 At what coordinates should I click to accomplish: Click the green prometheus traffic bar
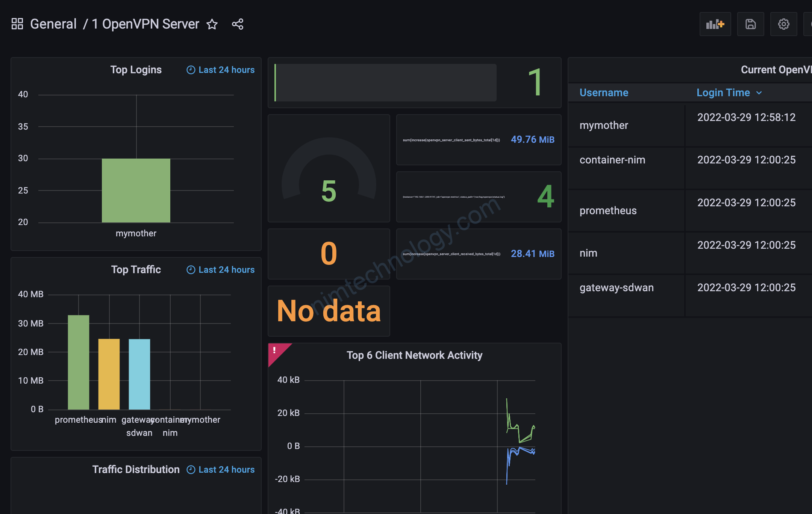[x=79, y=362]
